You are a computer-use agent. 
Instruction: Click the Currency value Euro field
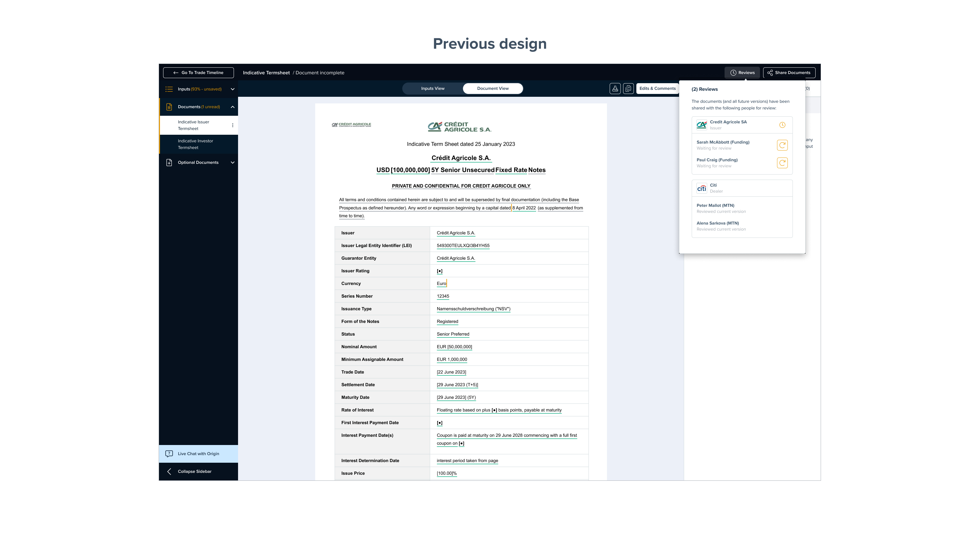click(441, 283)
